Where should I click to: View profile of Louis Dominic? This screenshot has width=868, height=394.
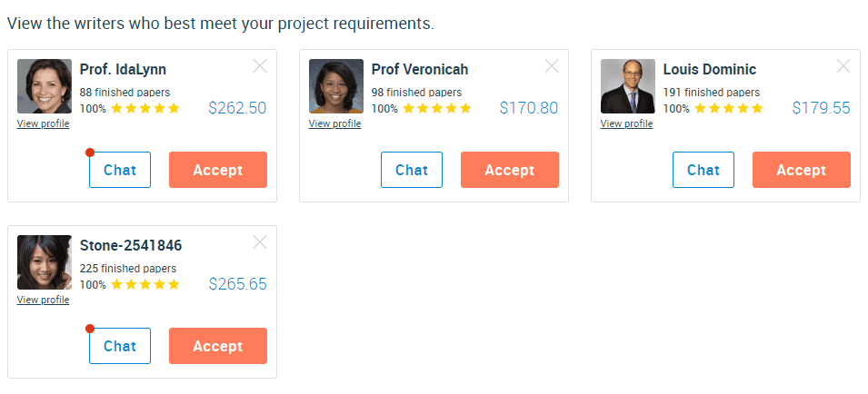pyautogui.click(x=626, y=123)
